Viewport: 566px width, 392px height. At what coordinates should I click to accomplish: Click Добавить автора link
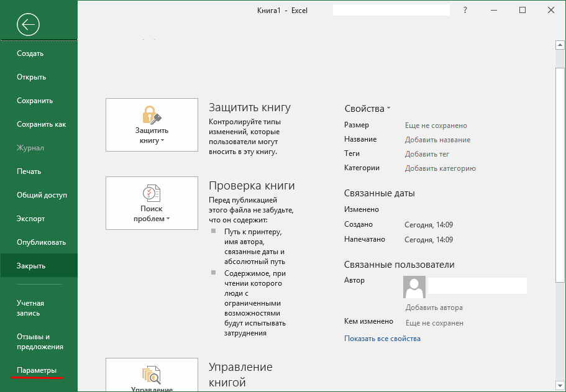(434, 308)
